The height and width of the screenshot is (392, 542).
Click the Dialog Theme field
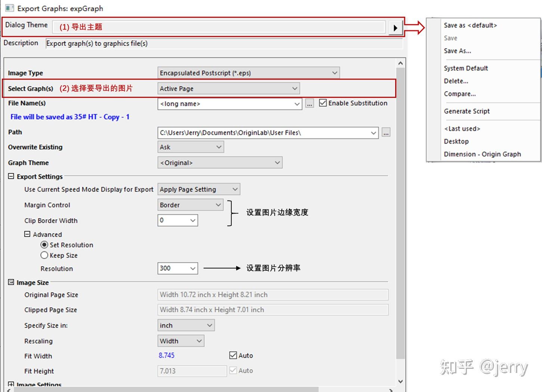coord(219,27)
